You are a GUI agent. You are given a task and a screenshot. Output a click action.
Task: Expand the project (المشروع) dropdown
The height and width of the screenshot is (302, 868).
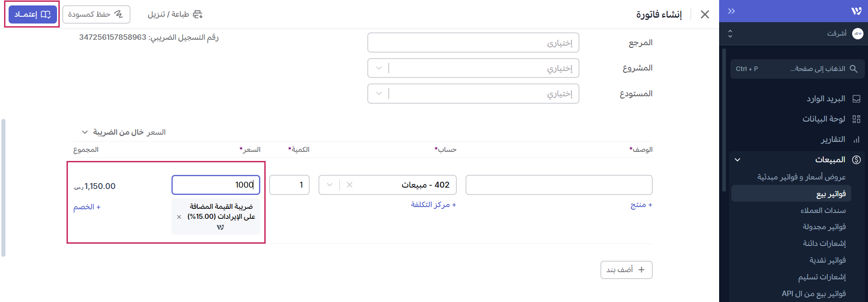(x=379, y=68)
